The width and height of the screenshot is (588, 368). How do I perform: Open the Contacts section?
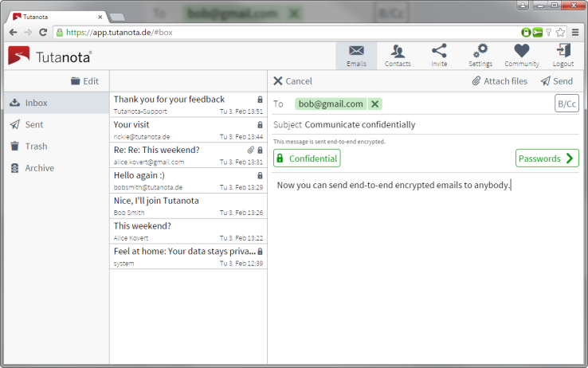(398, 56)
